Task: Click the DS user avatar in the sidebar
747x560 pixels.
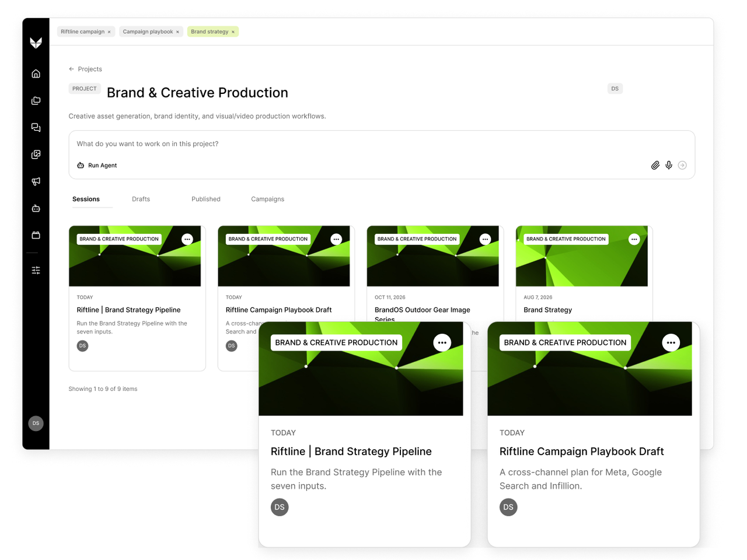Action: (x=36, y=423)
